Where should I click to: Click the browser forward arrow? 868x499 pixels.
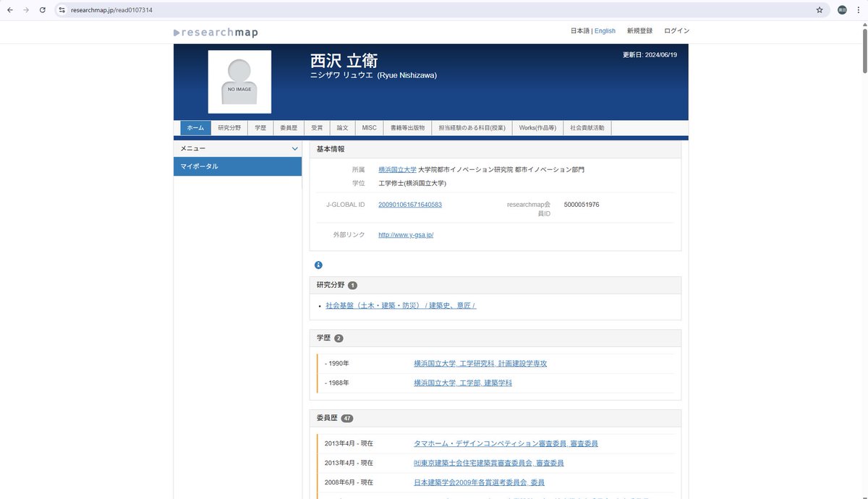coord(26,10)
